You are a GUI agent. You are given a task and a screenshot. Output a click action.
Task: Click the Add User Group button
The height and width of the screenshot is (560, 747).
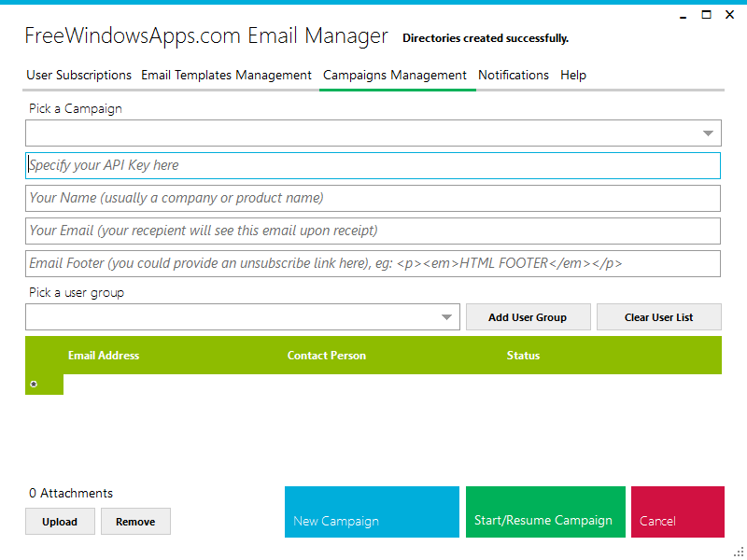[x=528, y=317]
